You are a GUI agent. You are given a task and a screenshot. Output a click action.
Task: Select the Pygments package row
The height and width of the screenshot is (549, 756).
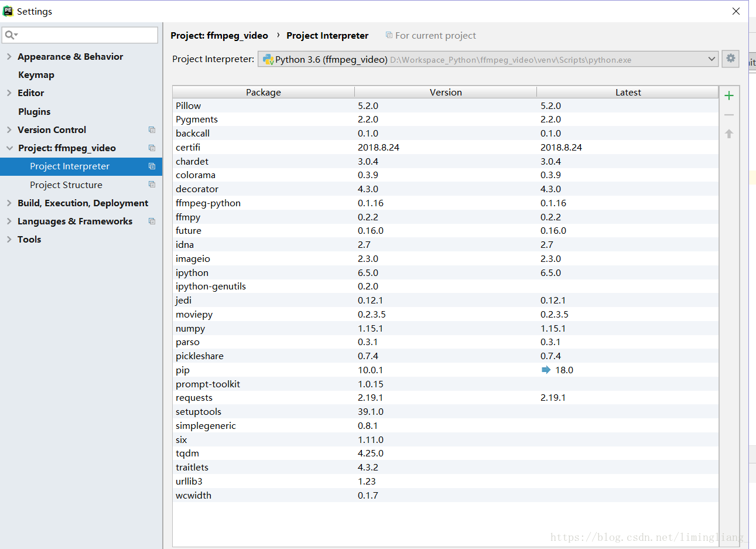[446, 120]
